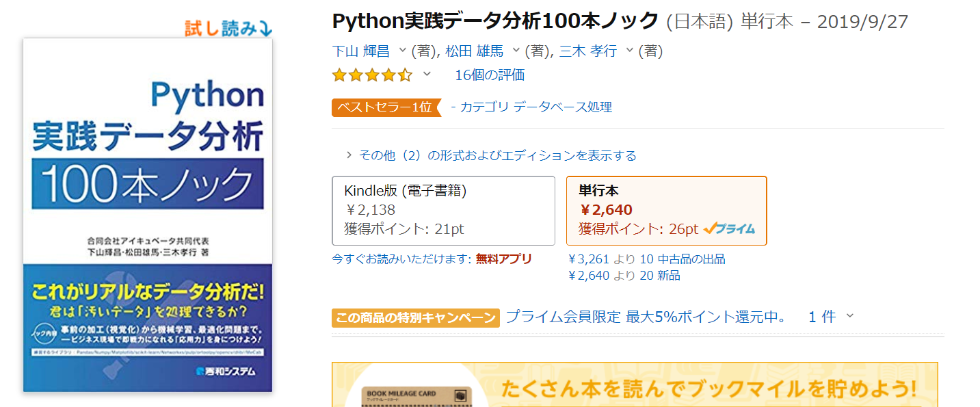Click the この商品の特別キャンペーン orange label
This screenshot has height=407, width=980.
click(416, 317)
